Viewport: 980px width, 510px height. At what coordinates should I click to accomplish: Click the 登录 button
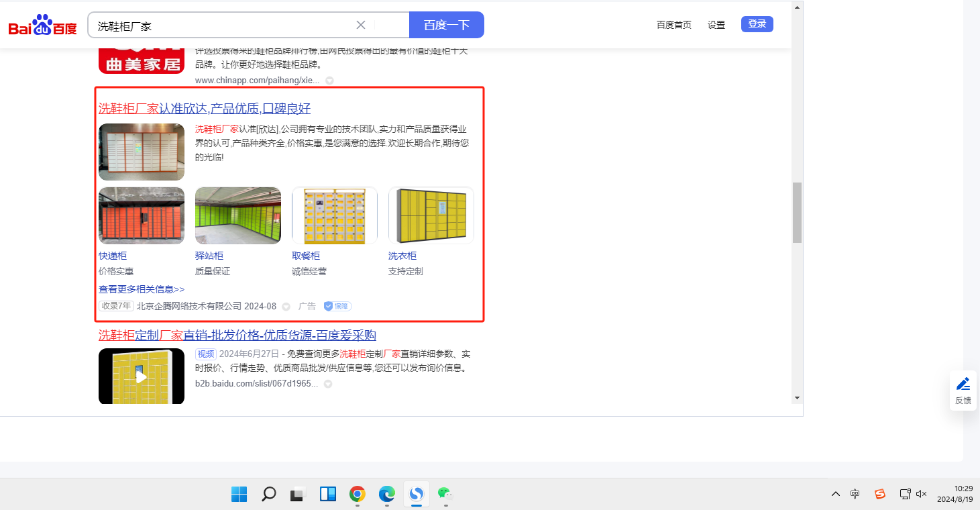757,24
